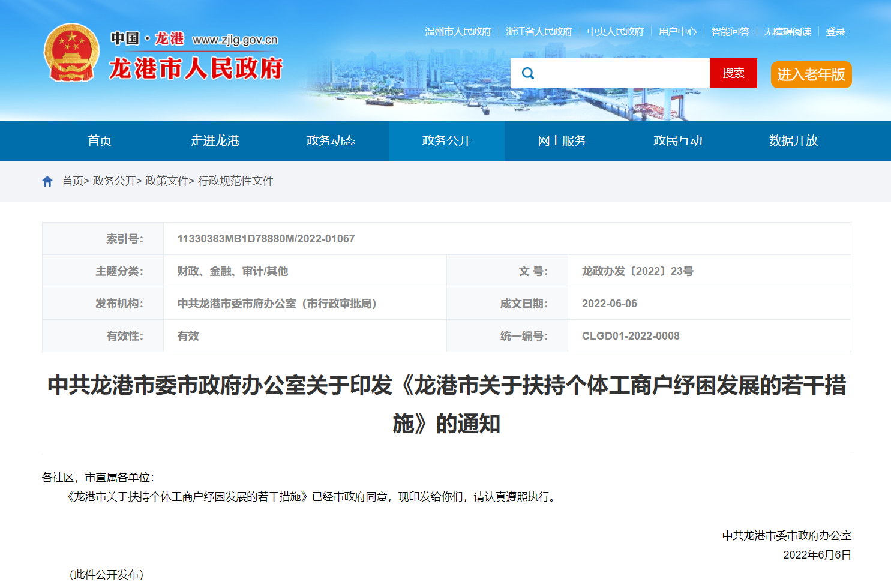The width and height of the screenshot is (891, 588).
Task: Click 行政规范性文件 breadcrumb link
Action: 236,181
